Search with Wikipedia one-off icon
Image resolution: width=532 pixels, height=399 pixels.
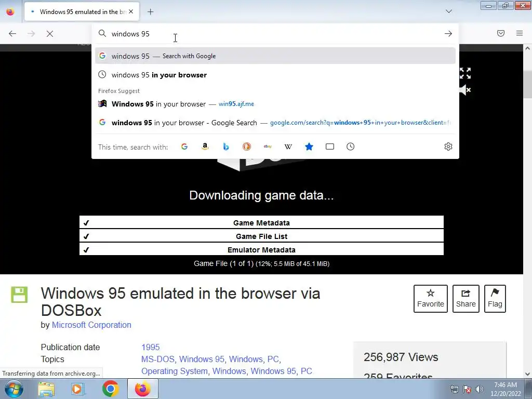[288, 147]
